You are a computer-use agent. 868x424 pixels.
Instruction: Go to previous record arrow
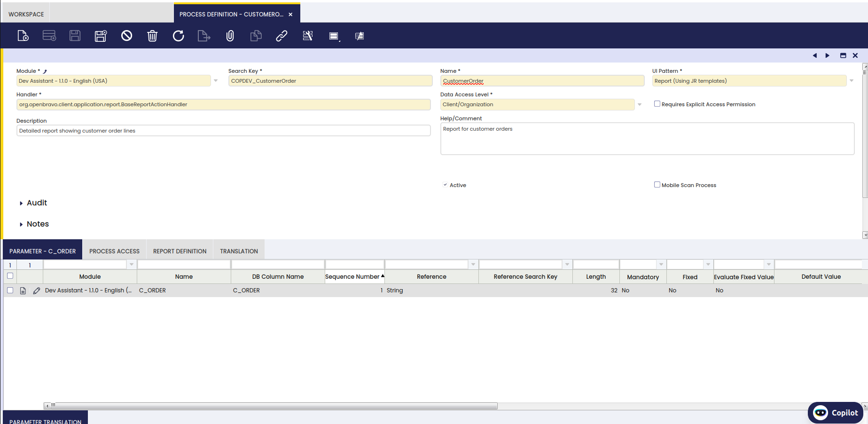(x=814, y=55)
